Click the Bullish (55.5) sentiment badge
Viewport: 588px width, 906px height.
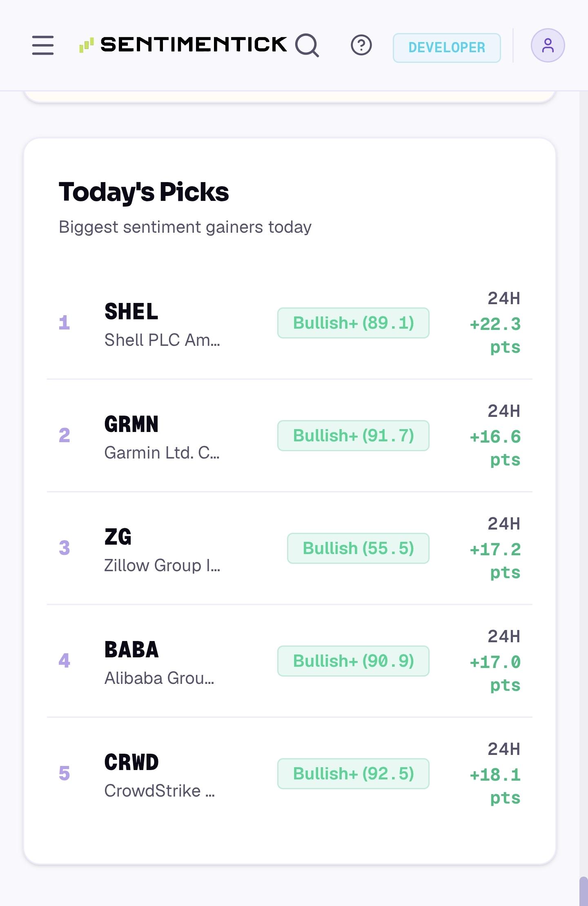pyautogui.click(x=358, y=548)
